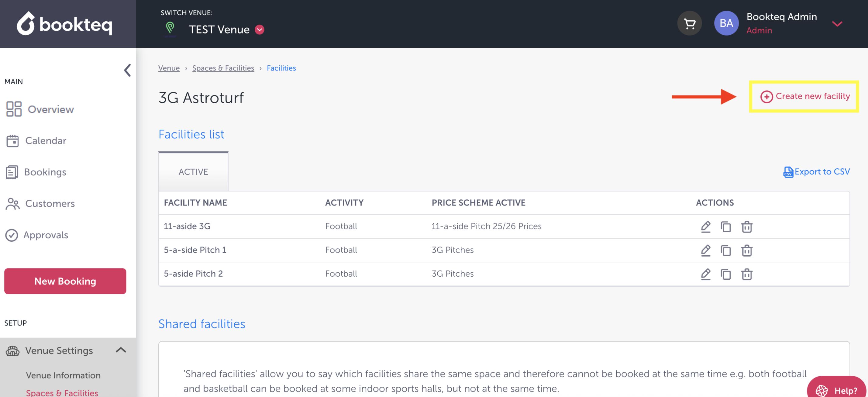Collapse the sidebar with the left chevron
This screenshot has width=868, height=397.
point(127,71)
